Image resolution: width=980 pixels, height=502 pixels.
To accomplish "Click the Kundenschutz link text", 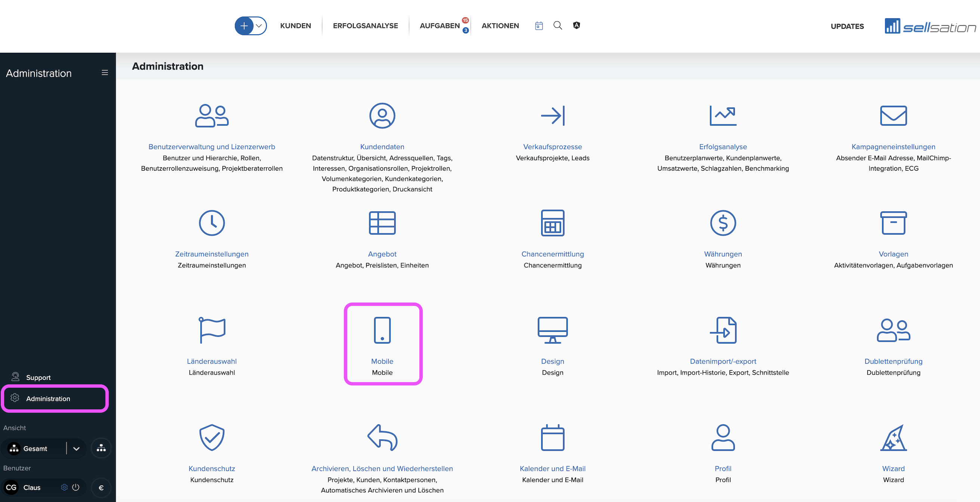I will (212, 468).
